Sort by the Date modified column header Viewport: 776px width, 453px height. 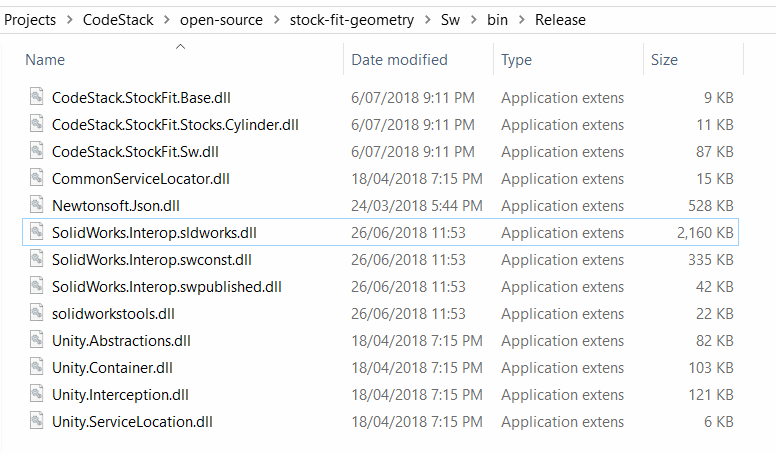[x=399, y=60]
